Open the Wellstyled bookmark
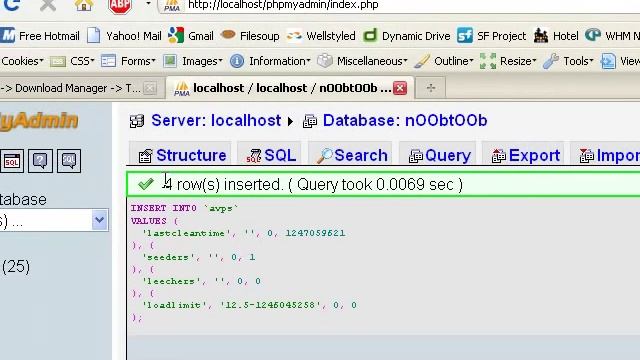Screen dimensions: 640x360 point(321,36)
